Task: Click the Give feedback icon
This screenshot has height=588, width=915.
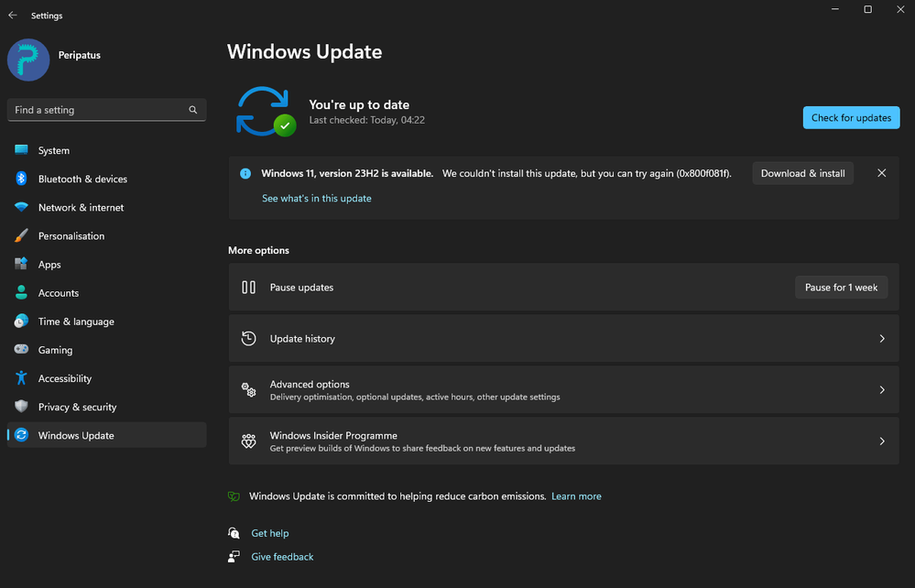Action: (x=234, y=557)
